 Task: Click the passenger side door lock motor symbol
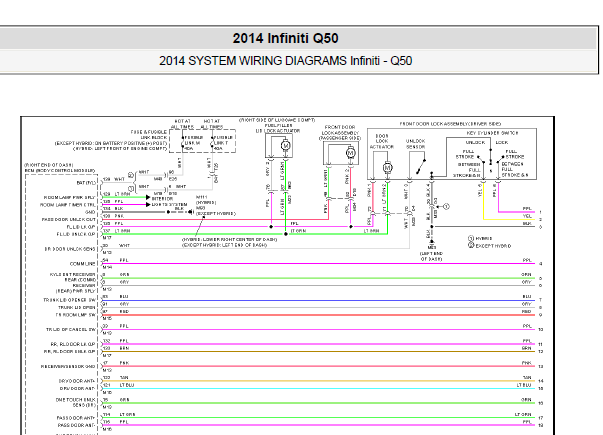[x=350, y=153]
